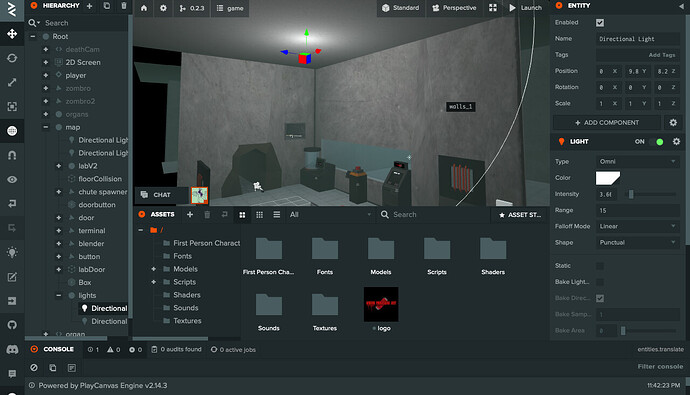Click the Range input field showing 15
Viewport: 690px width, 395px height.
637,210
